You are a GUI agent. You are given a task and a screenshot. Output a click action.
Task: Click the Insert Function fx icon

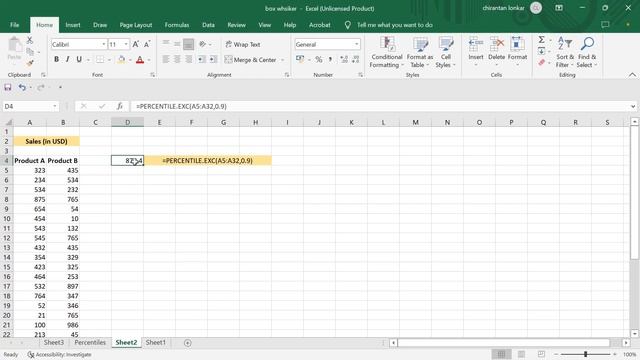tap(120, 106)
